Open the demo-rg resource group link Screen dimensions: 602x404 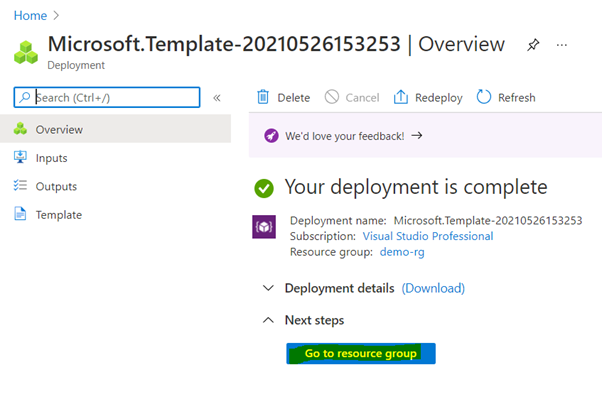402,252
